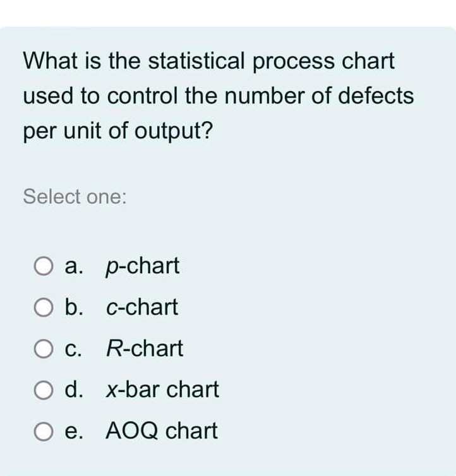Click the option letter "e." label

pos(73,432)
